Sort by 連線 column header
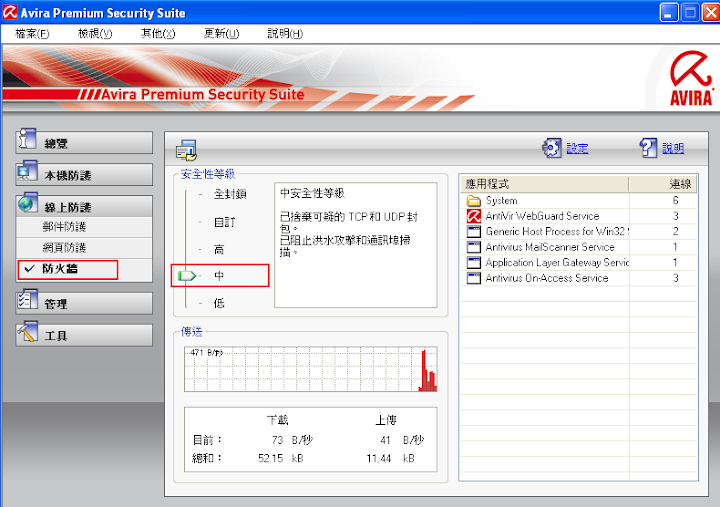The height and width of the screenshot is (507, 720). tap(663, 184)
